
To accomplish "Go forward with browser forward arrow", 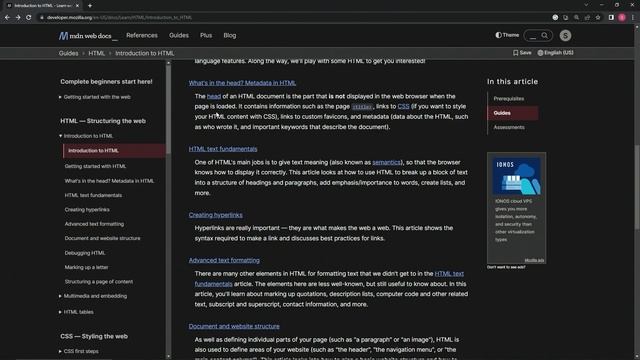I will click(18, 18).
